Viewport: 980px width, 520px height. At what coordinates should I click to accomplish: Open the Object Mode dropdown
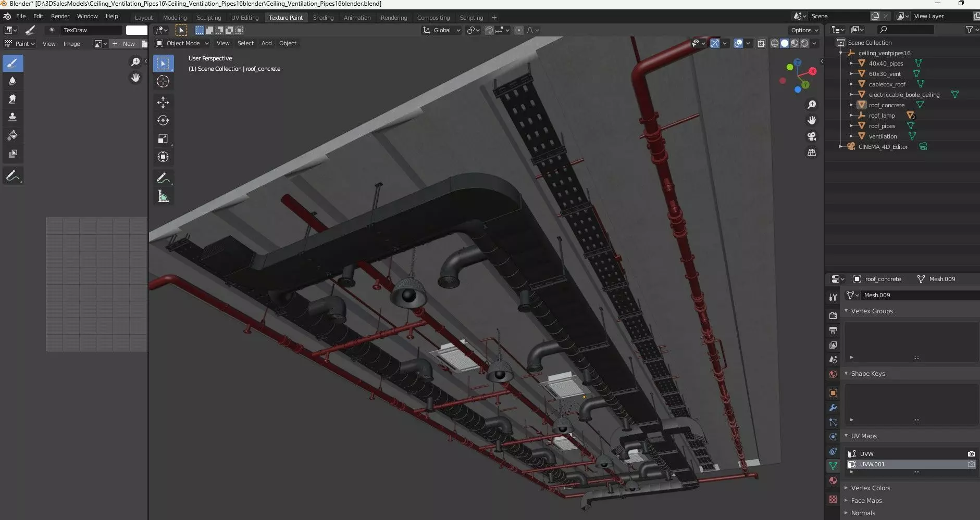(x=182, y=43)
